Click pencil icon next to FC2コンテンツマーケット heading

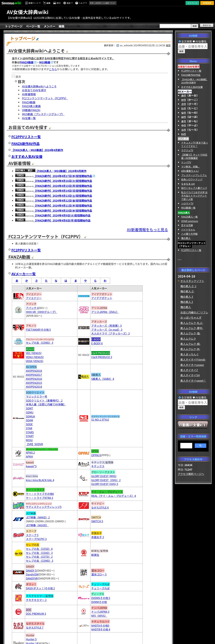pos(85,237)
